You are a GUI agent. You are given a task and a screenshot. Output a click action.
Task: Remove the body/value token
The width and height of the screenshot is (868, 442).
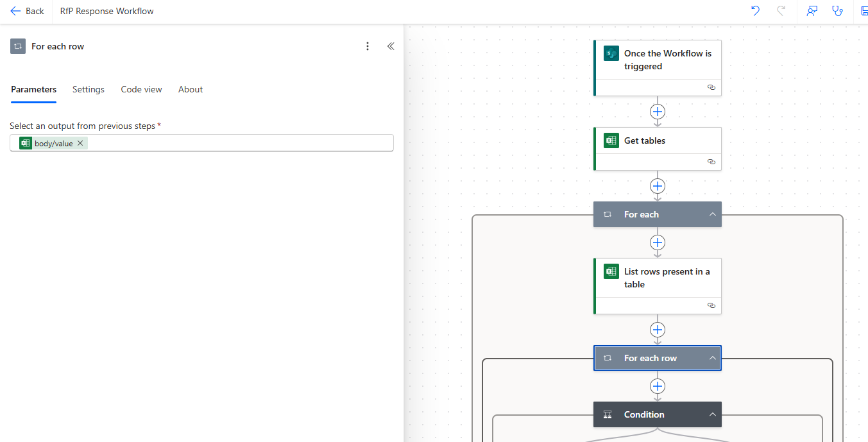point(80,143)
